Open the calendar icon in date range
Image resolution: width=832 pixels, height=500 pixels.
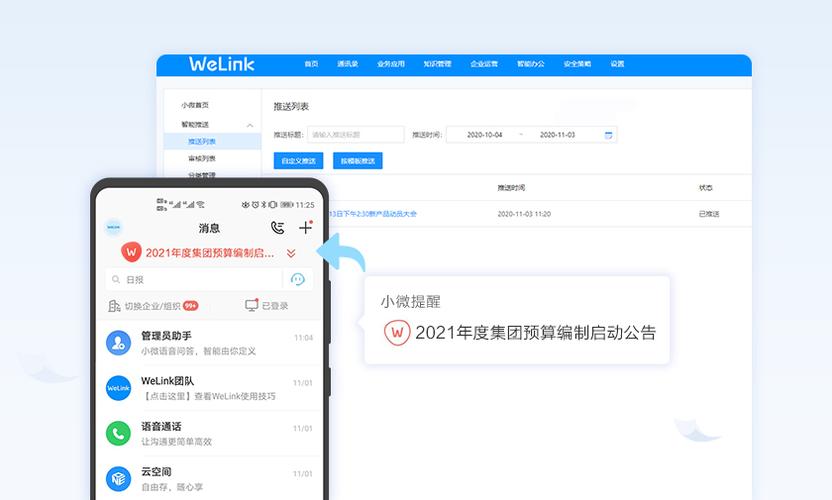pos(609,135)
